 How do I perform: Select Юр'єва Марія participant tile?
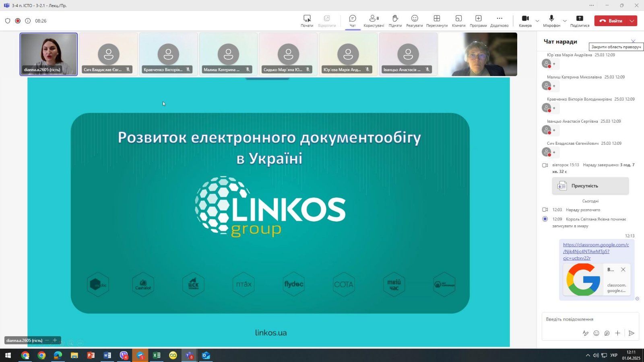click(x=348, y=54)
